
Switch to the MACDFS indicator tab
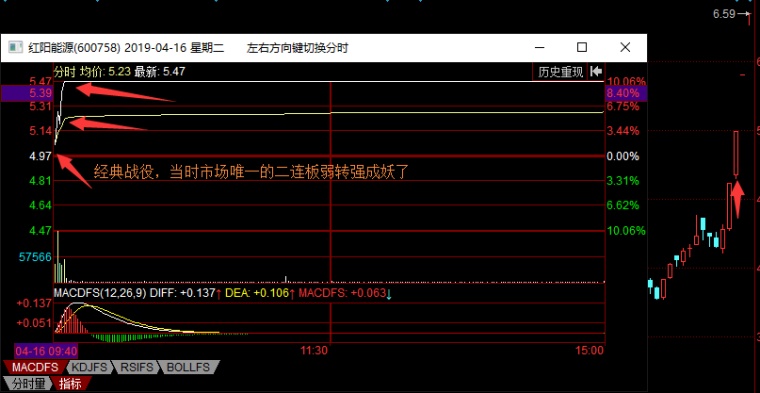34,367
